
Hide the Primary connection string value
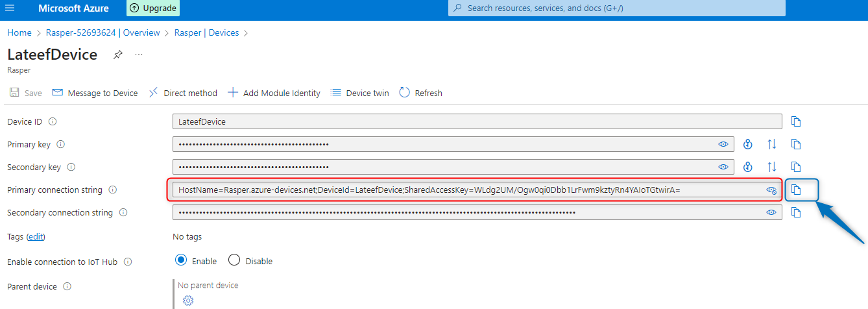click(771, 190)
